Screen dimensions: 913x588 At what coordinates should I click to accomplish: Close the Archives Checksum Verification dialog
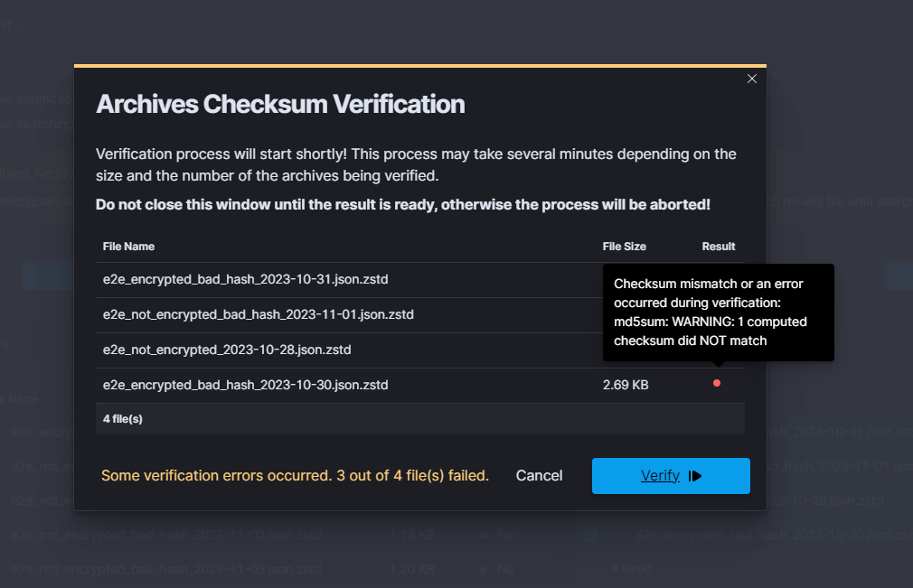pos(751,79)
